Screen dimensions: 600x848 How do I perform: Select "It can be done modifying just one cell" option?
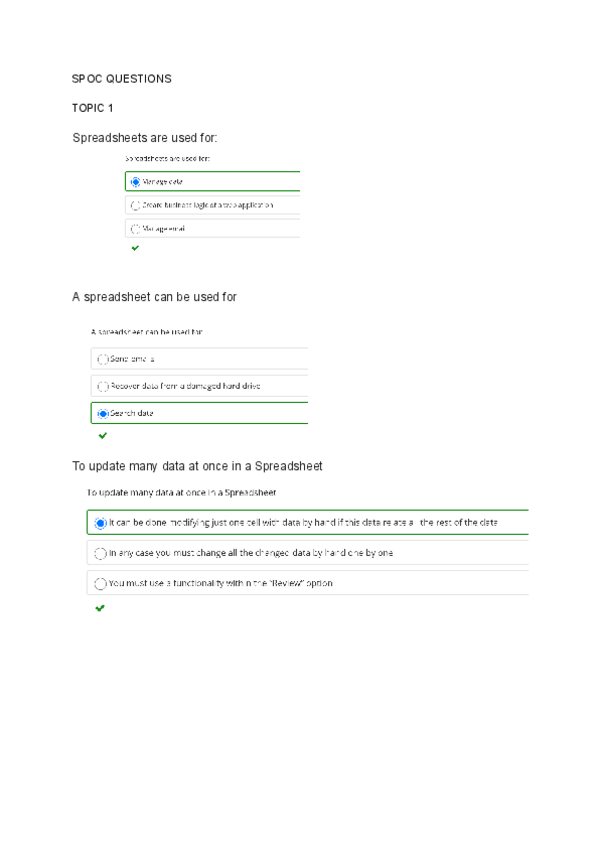[x=100, y=523]
